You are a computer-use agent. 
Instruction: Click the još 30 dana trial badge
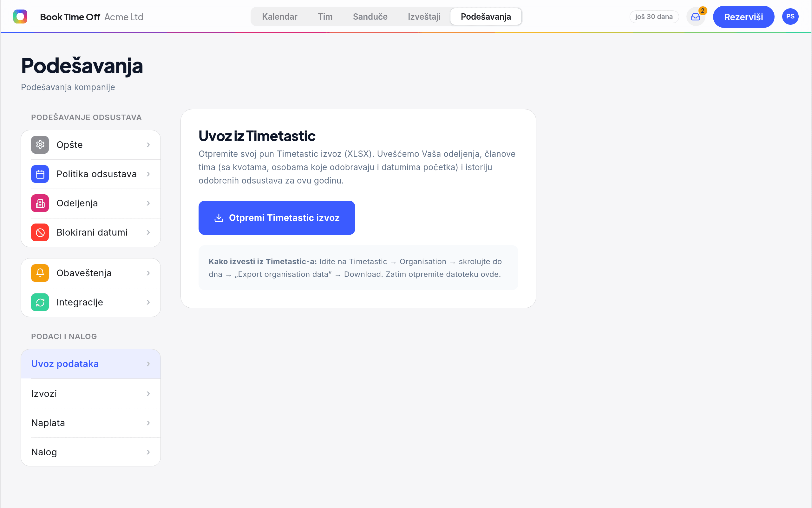click(654, 17)
